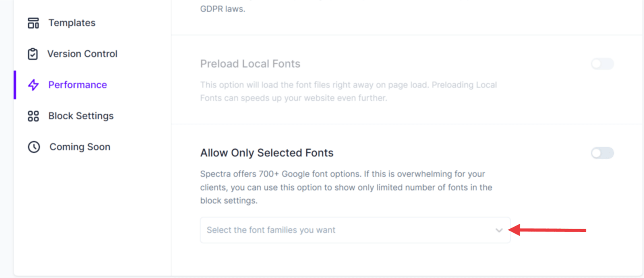Click the Allow Only Selected Fonts heading
The image size is (644, 278).
(267, 153)
